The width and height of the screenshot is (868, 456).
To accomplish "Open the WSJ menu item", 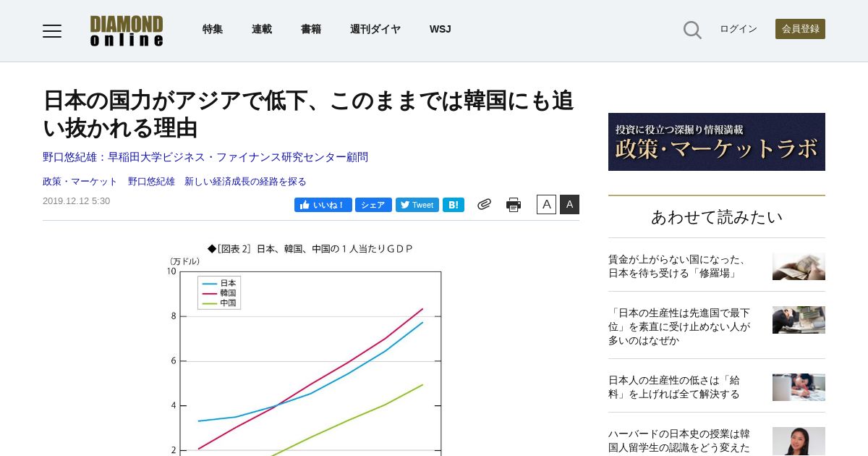I will click(x=440, y=29).
